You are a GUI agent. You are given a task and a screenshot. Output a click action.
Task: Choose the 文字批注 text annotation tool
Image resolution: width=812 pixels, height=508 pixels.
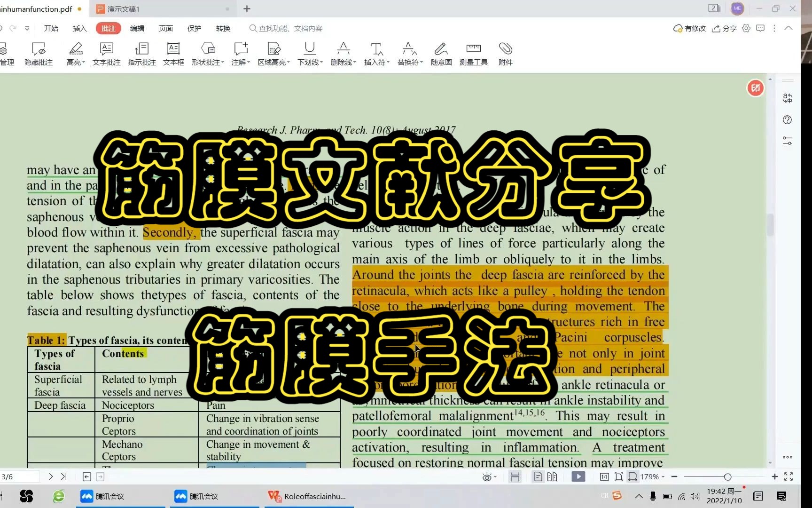tap(107, 54)
